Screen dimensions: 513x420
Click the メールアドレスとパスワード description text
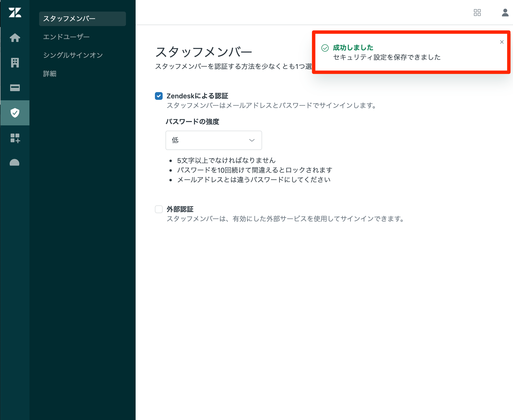coord(272,106)
